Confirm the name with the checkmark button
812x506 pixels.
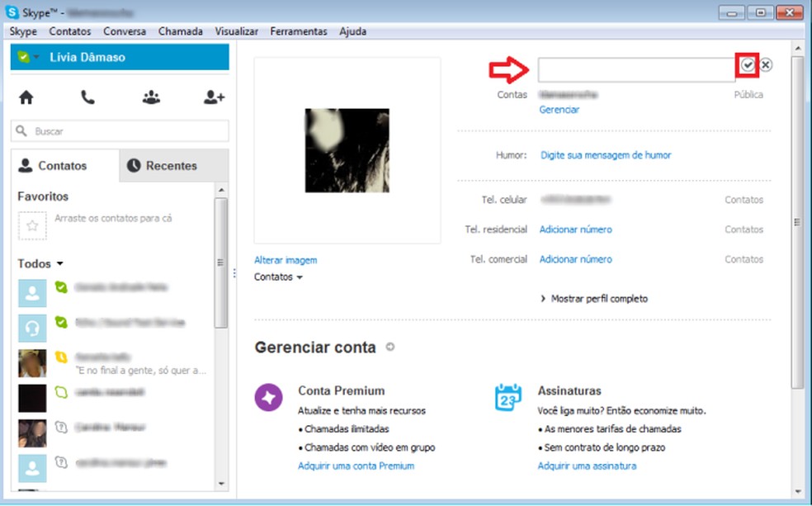tap(748, 64)
